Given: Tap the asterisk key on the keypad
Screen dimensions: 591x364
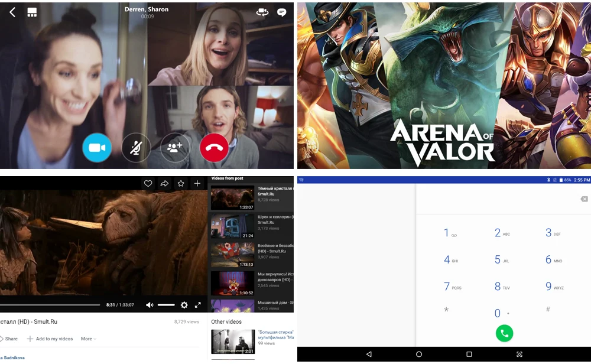Looking at the screenshot, I should 446,310.
